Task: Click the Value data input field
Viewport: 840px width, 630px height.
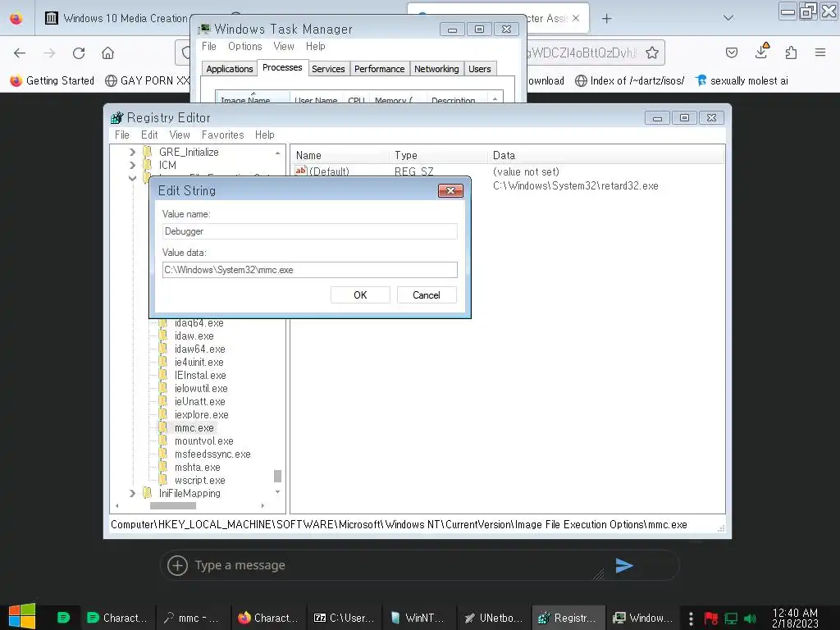Action: 309,270
